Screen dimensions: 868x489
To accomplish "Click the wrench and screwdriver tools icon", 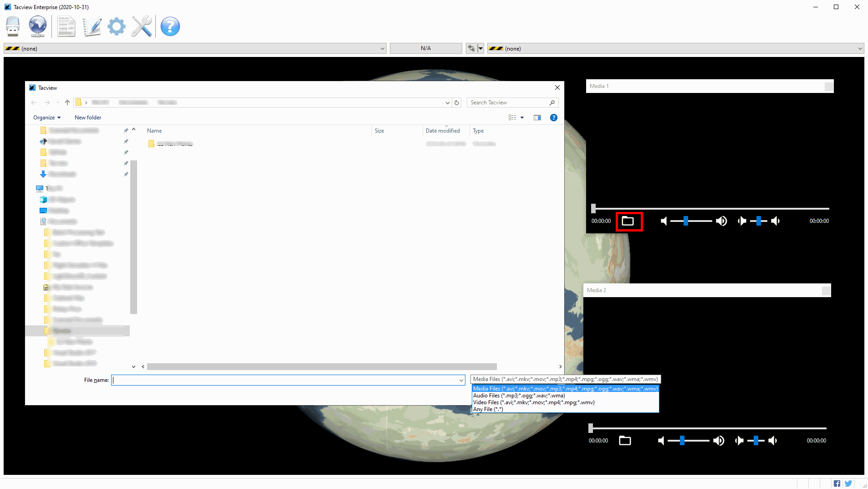I will [142, 26].
